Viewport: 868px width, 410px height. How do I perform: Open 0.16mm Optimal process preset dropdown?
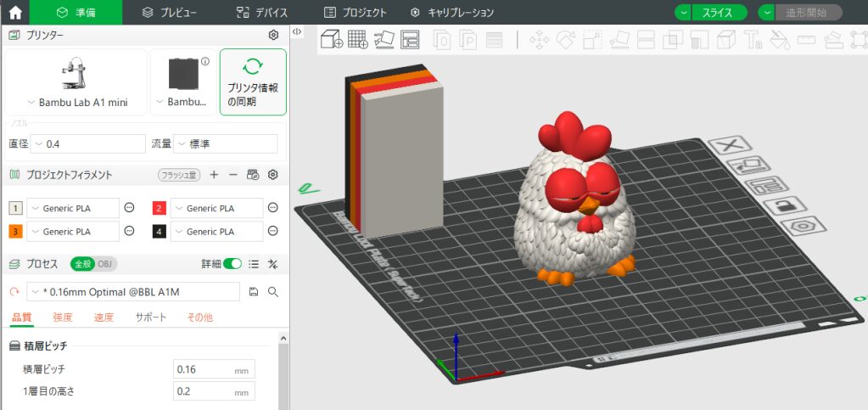coord(133,292)
